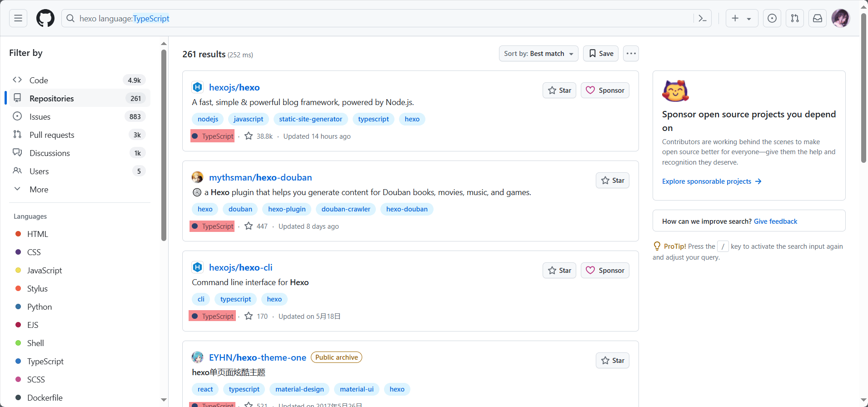This screenshot has height=407, width=868.
Task: Open the Sort by Best match dropdown
Action: tap(539, 54)
